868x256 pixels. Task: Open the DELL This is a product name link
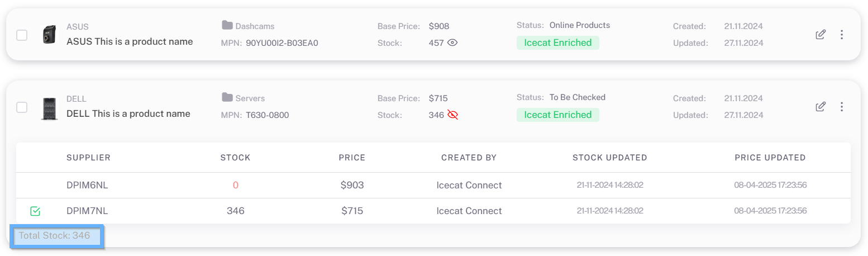coord(128,113)
